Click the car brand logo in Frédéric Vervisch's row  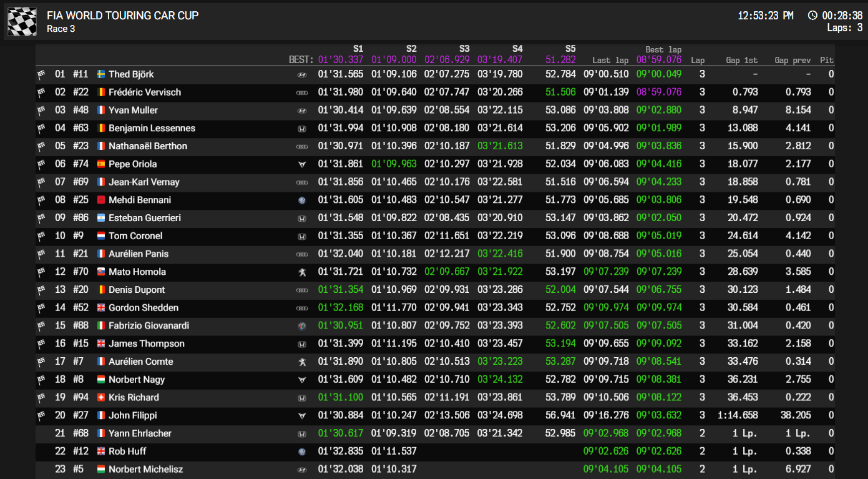(302, 92)
